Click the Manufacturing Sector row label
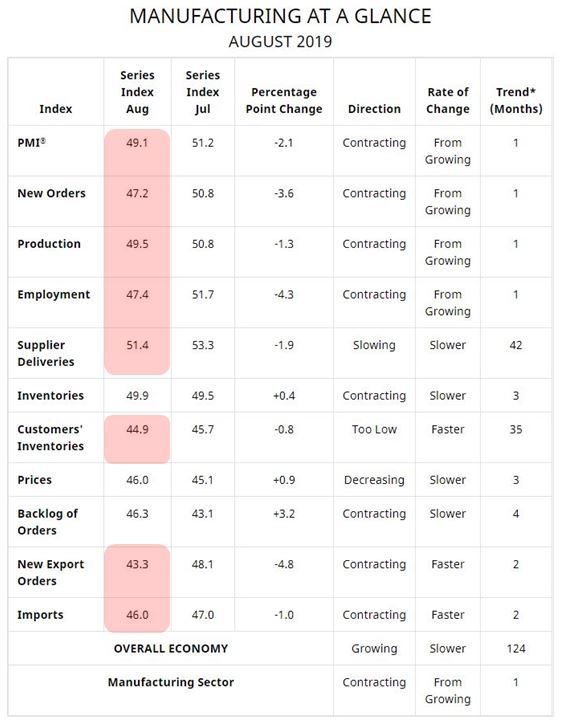 pyautogui.click(x=171, y=682)
